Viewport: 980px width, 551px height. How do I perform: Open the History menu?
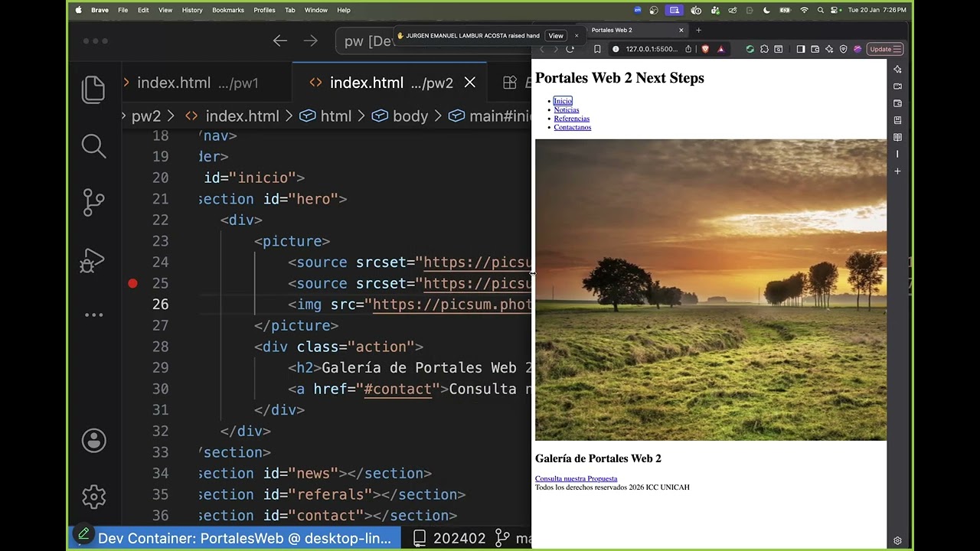point(192,10)
